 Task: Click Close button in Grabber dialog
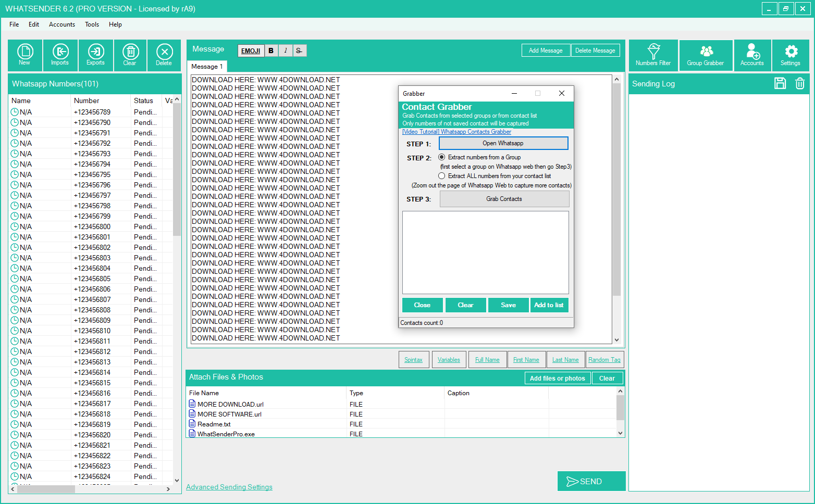(x=422, y=305)
